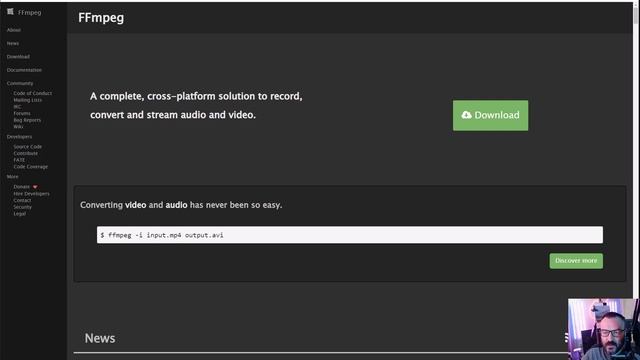Click the FFmpeg page title heading
640x360 pixels.
(x=101, y=18)
